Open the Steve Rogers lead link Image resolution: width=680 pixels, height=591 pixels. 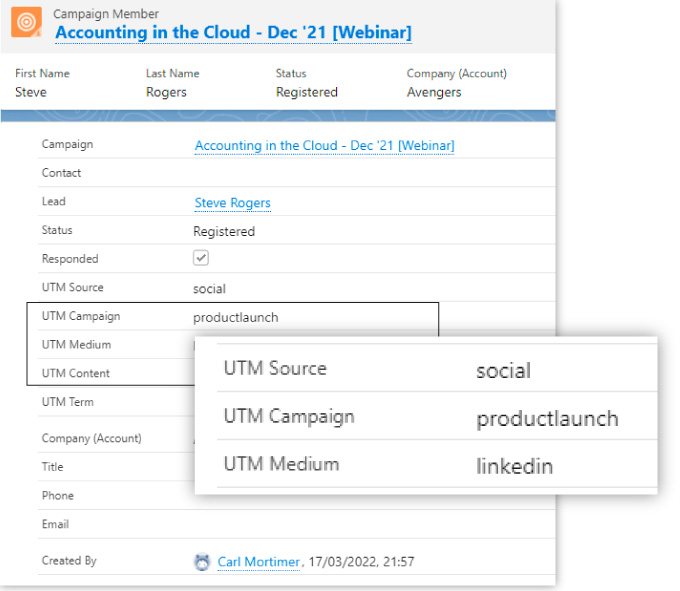(232, 203)
